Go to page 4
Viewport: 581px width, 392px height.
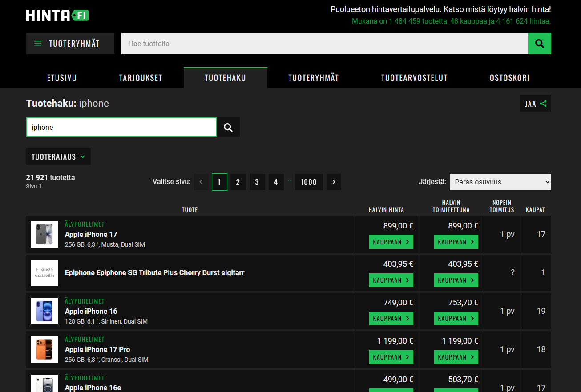[276, 182]
